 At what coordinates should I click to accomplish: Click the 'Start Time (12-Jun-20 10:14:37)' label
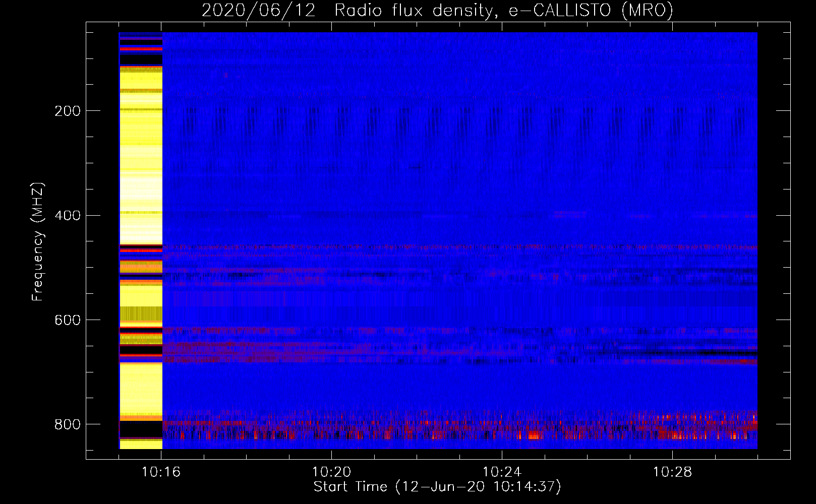coord(437,487)
